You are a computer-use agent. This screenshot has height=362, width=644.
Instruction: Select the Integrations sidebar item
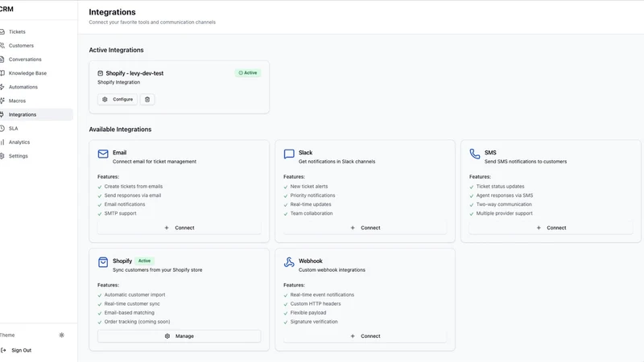(x=35, y=114)
